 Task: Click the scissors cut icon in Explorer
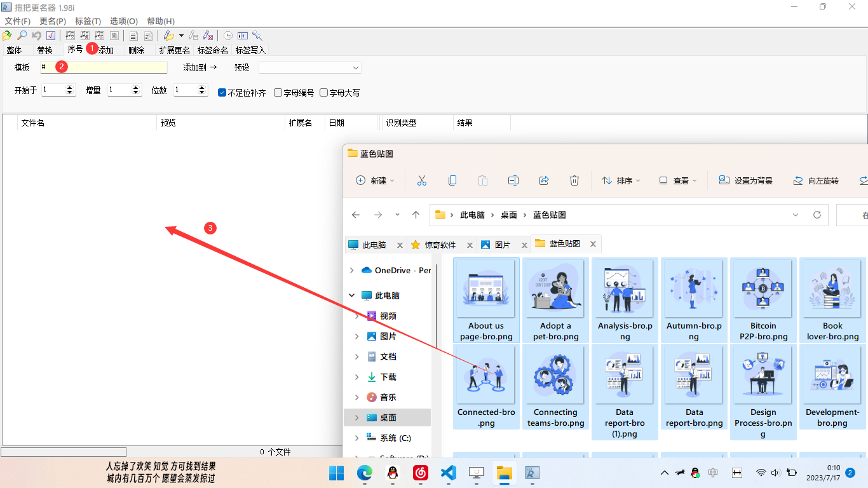pos(421,180)
